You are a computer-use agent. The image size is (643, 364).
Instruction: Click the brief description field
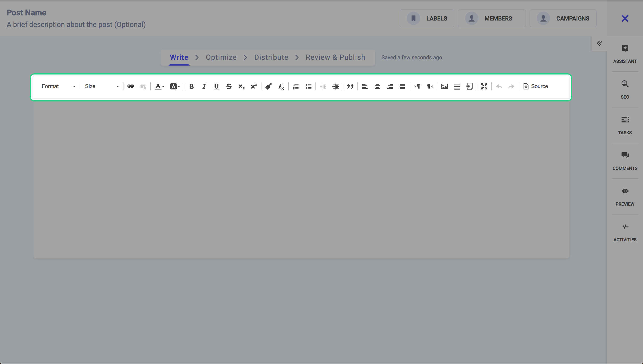76,25
